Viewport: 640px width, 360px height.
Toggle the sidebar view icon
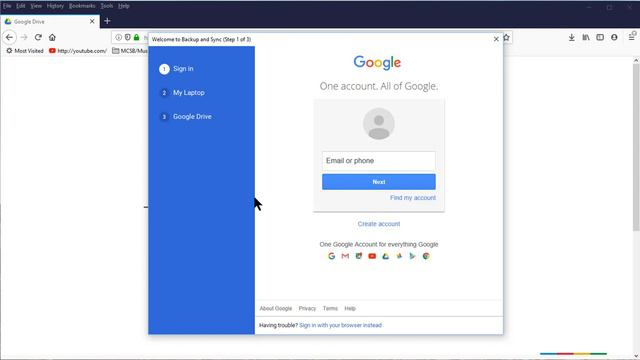[x=600, y=38]
